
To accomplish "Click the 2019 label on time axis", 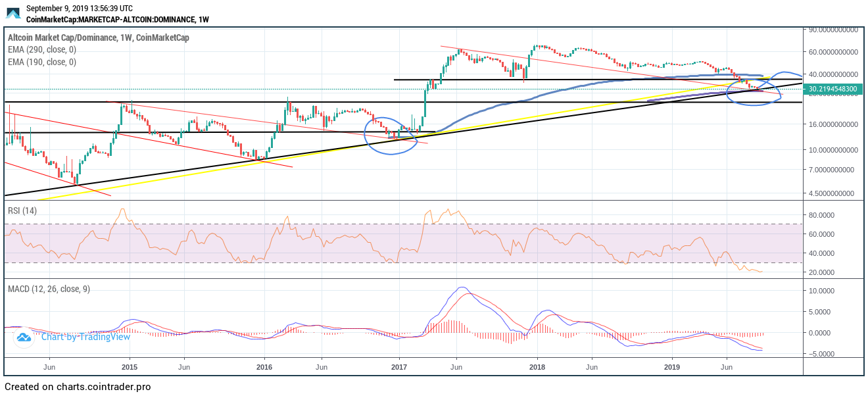I will (672, 366).
